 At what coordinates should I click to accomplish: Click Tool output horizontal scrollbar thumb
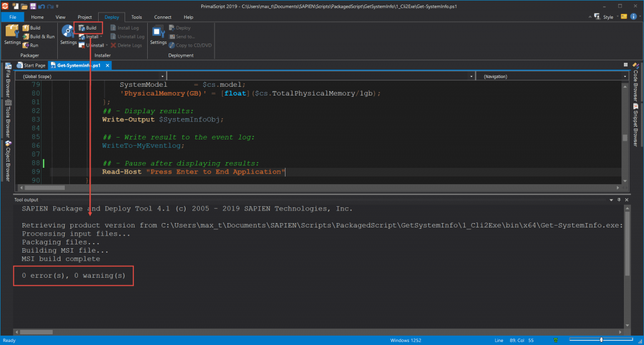click(x=36, y=332)
